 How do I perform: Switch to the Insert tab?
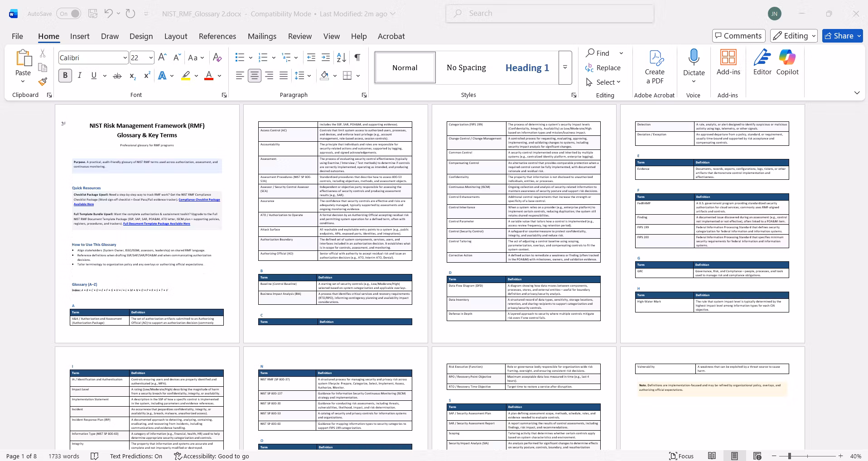[80, 36]
